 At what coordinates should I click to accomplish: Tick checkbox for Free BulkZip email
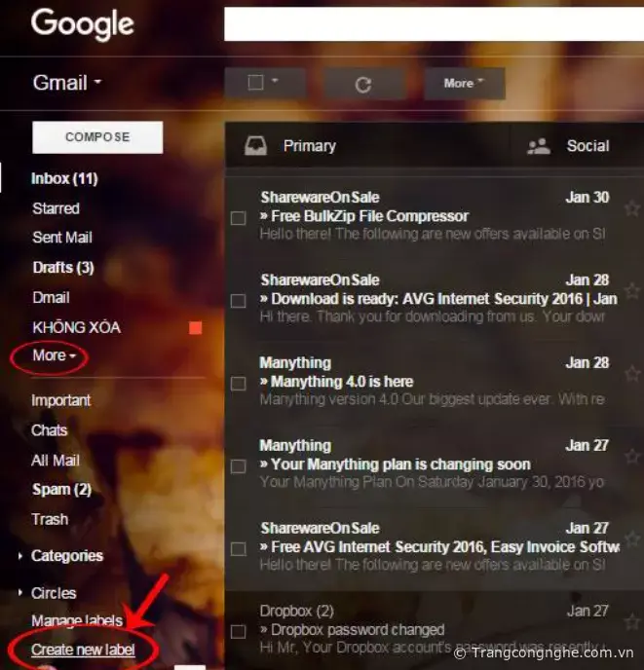(238, 218)
